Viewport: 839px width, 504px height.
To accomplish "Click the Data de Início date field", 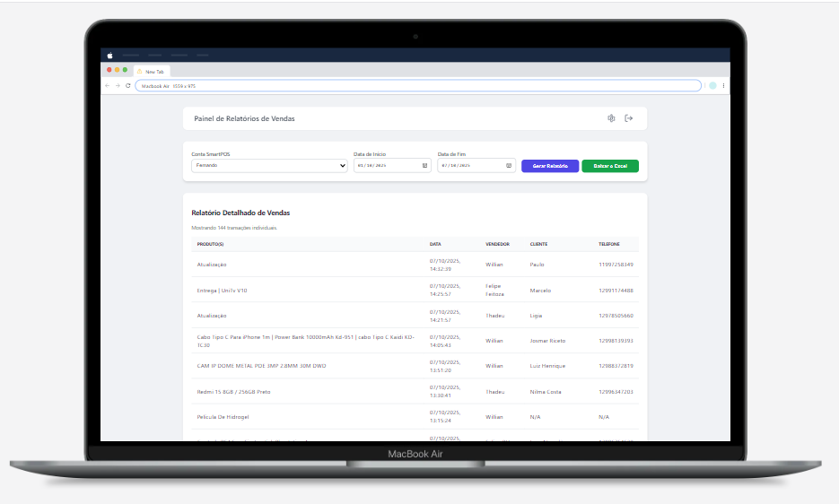I will pos(386,166).
